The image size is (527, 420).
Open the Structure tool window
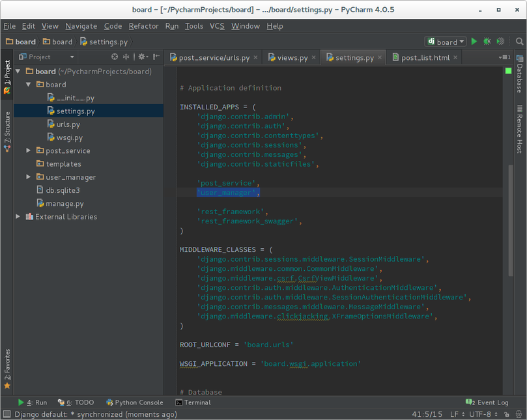pos(7,132)
